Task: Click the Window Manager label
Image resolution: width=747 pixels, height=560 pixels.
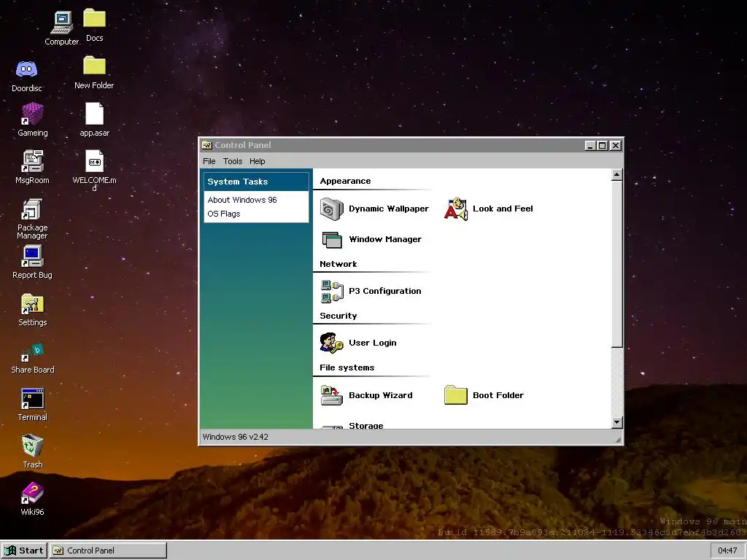Action: coord(385,239)
